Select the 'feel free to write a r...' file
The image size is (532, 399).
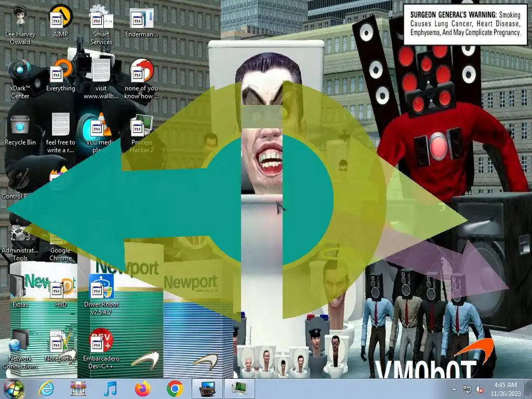coord(60,134)
